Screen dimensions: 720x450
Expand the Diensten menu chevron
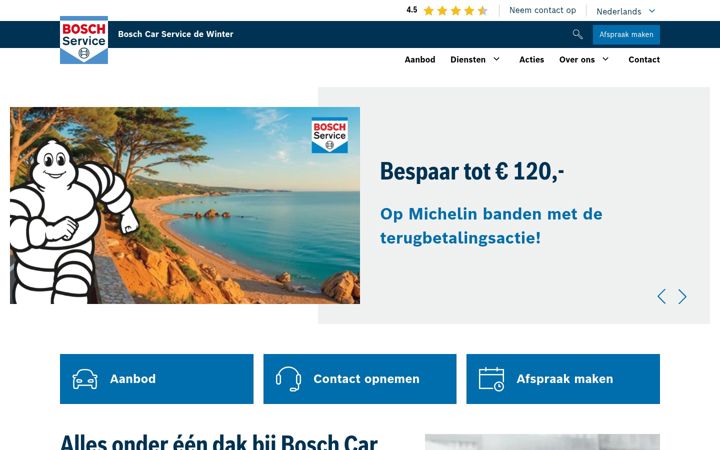tap(496, 59)
